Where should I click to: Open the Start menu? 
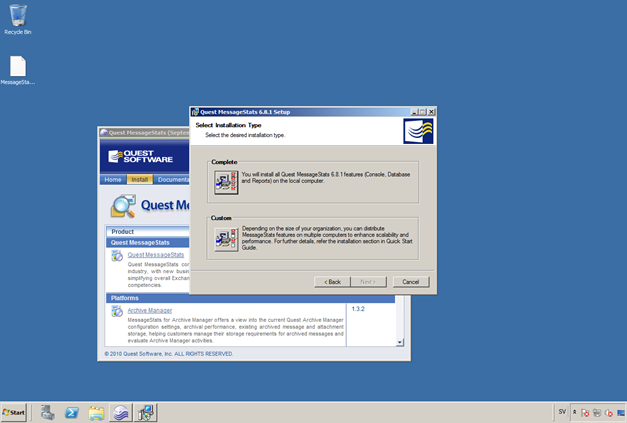[14, 412]
